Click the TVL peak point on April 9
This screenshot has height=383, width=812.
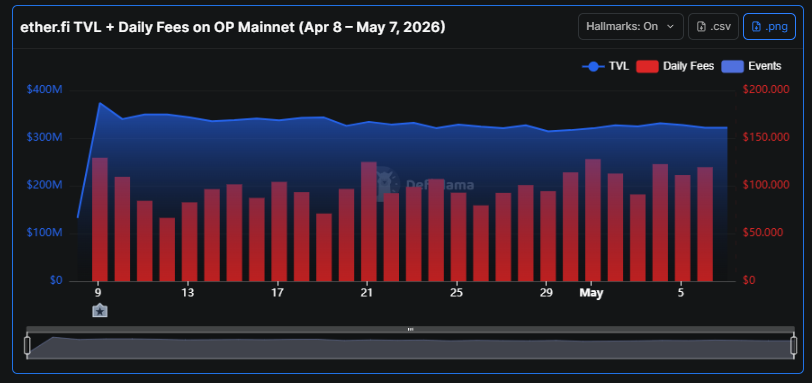[x=99, y=103]
